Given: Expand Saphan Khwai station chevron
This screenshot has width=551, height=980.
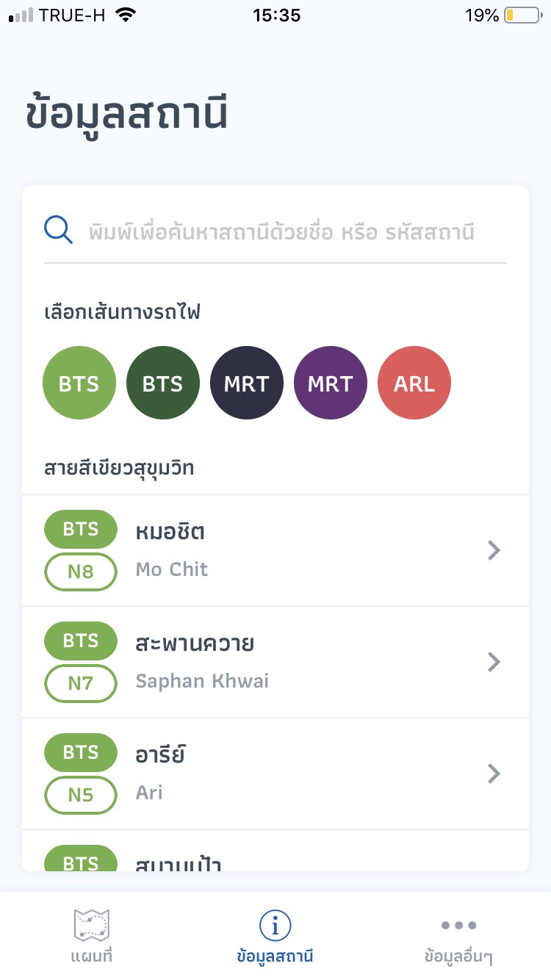Looking at the screenshot, I should tap(494, 662).
